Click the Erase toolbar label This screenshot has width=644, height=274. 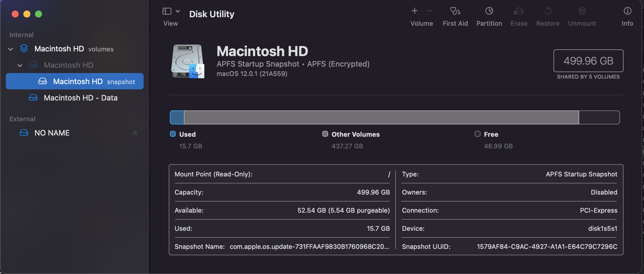click(519, 23)
